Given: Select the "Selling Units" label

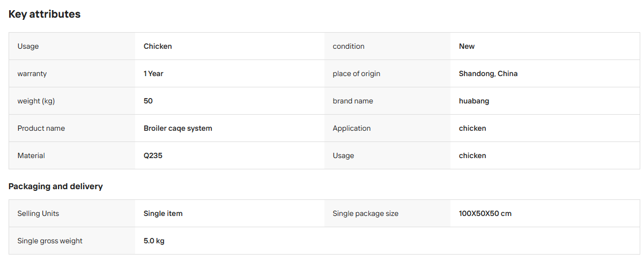Looking at the screenshot, I should (x=38, y=213).
